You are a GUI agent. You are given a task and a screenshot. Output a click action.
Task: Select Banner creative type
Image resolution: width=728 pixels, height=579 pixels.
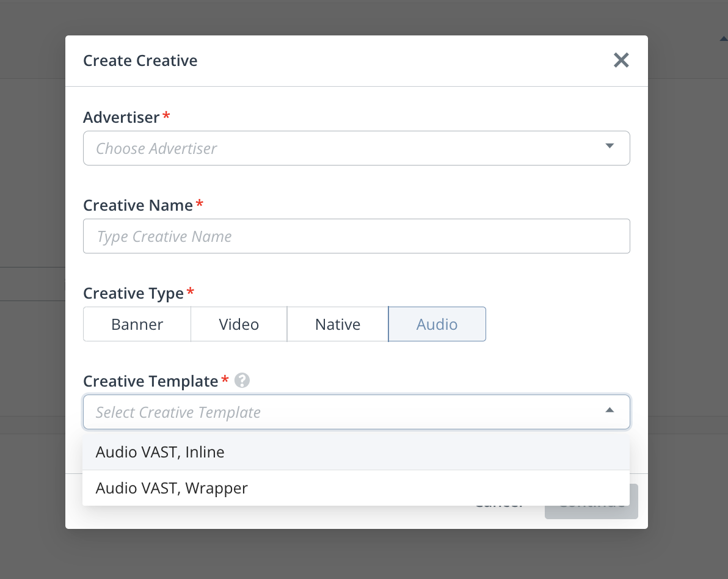[x=137, y=324]
